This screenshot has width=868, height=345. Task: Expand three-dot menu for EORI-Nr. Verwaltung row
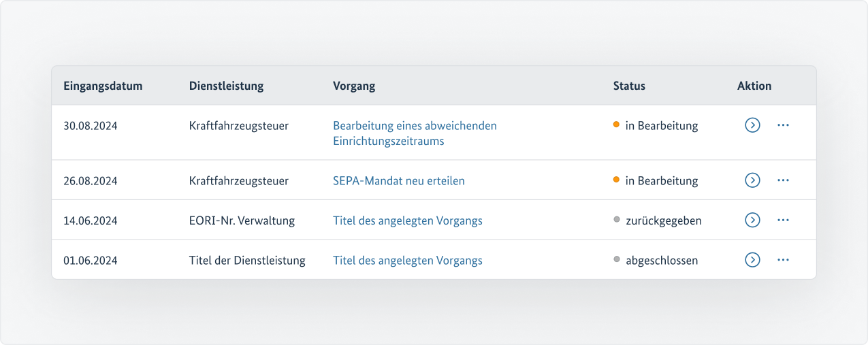(x=783, y=220)
